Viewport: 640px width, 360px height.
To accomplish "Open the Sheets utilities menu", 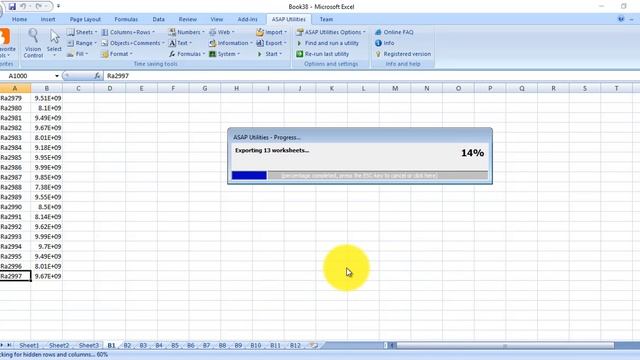I will pos(82,32).
